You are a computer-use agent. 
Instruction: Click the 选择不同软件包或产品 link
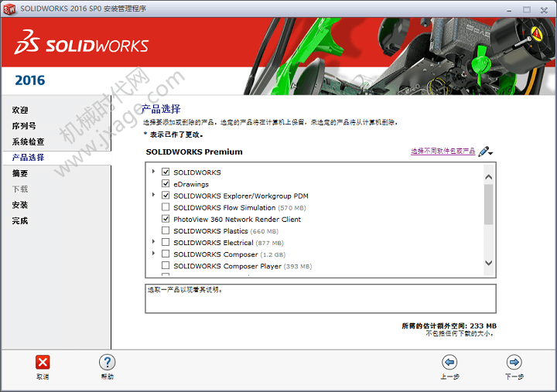[443, 152]
